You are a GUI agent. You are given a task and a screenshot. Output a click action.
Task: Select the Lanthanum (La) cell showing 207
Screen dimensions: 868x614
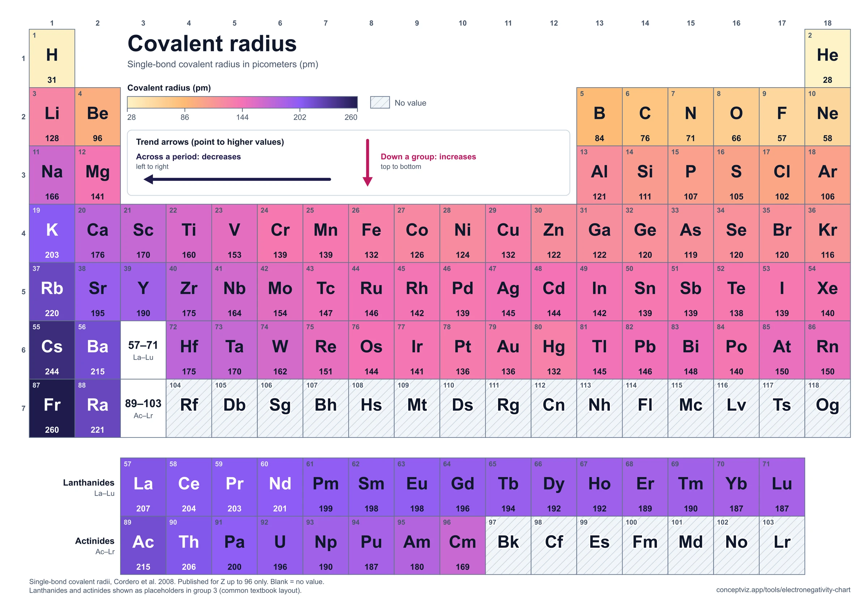143,487
